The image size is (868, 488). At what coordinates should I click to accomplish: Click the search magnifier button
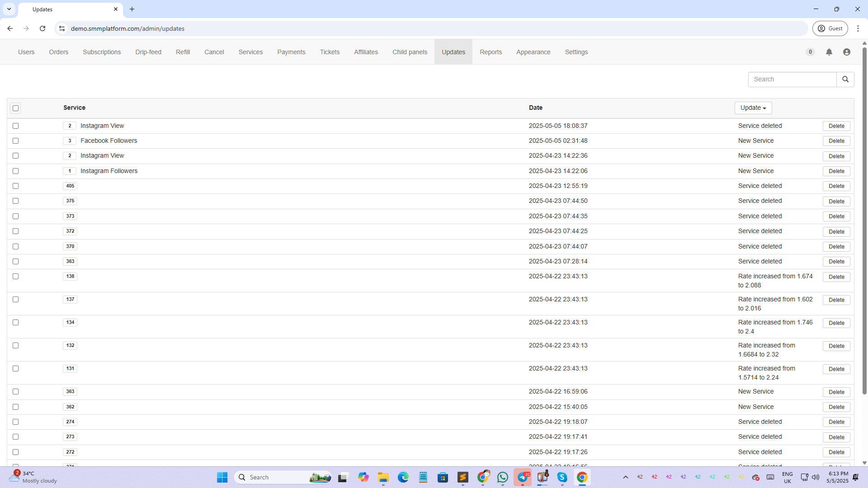[845, 79]
